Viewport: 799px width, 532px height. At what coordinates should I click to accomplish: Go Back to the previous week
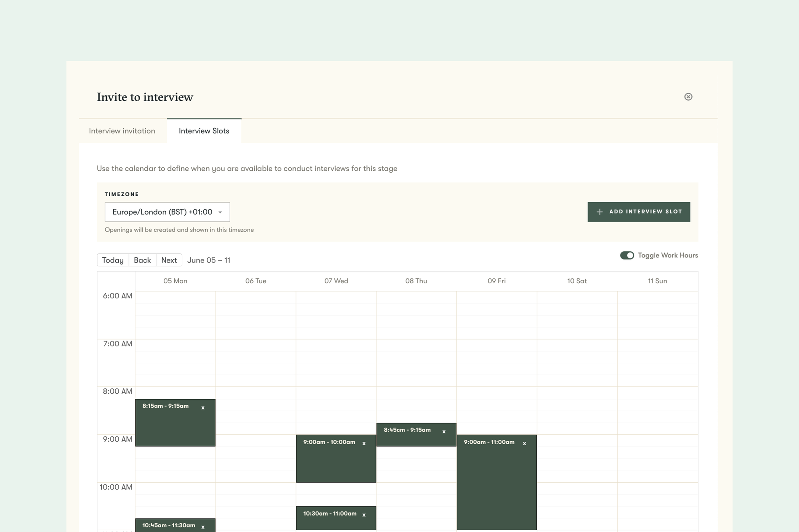142,260
